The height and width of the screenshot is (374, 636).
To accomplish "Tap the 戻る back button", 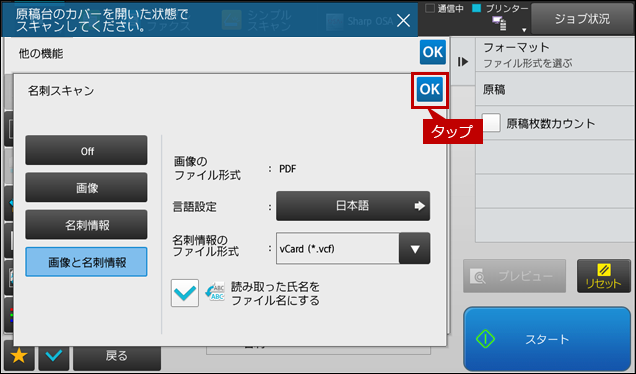I will point(117,356).
